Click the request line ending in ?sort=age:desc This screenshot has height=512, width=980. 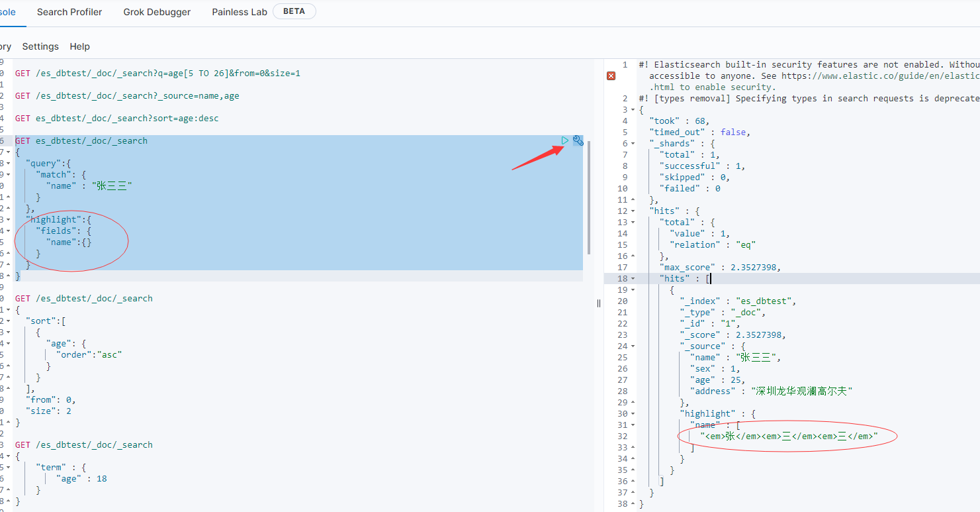(x=116, y=118)
